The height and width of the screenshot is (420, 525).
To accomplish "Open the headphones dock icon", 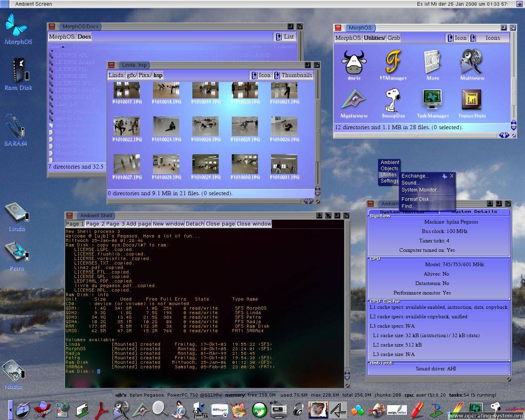I will [x=298, y=409].
